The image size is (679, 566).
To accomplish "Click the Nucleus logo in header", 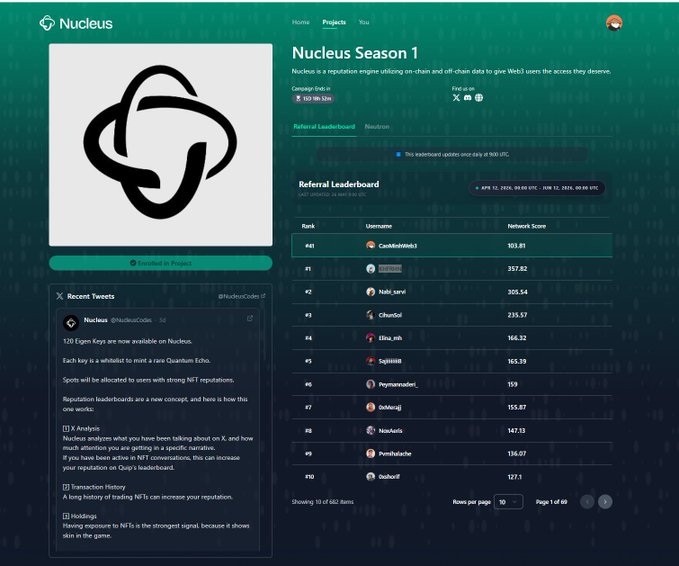I will (76, 23).
